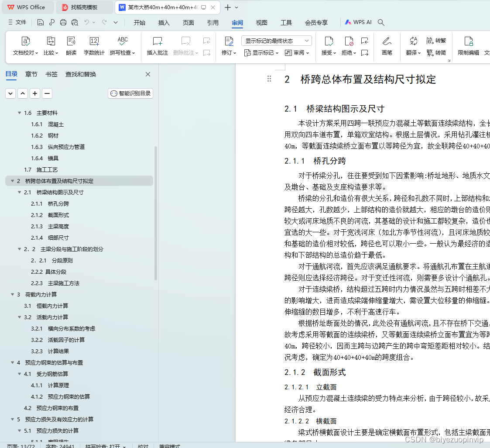Viewport: 490px width, 448px height.
Task: Open the 显示标记 dropdown
Action: click(261, 53)
